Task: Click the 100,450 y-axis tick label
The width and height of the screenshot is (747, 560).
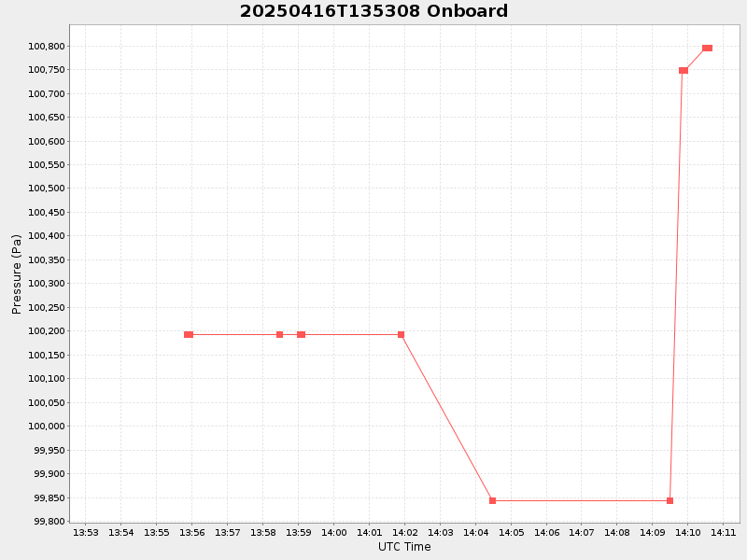Action: click(46, 213)
